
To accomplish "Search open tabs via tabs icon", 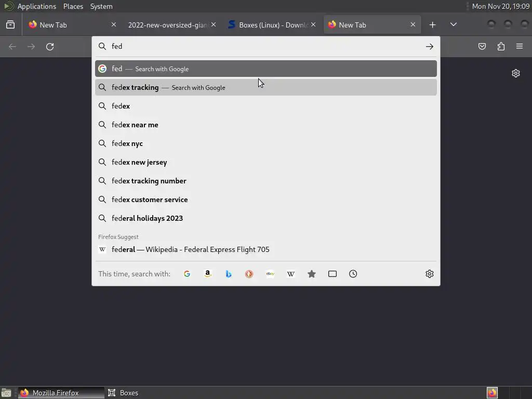I will pyautogui.click(x=332, y=274).
